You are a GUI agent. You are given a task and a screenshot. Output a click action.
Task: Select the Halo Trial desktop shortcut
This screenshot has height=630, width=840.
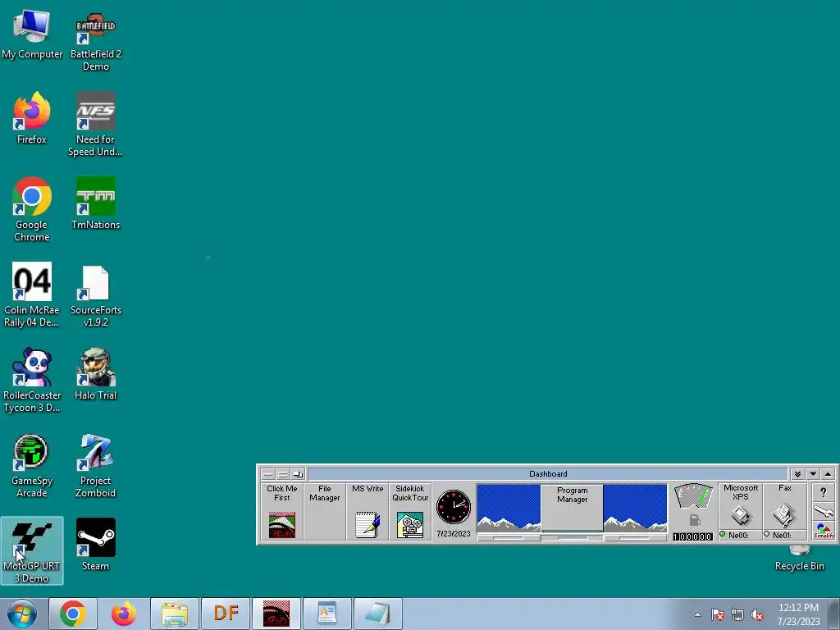[x=95, y=374]
